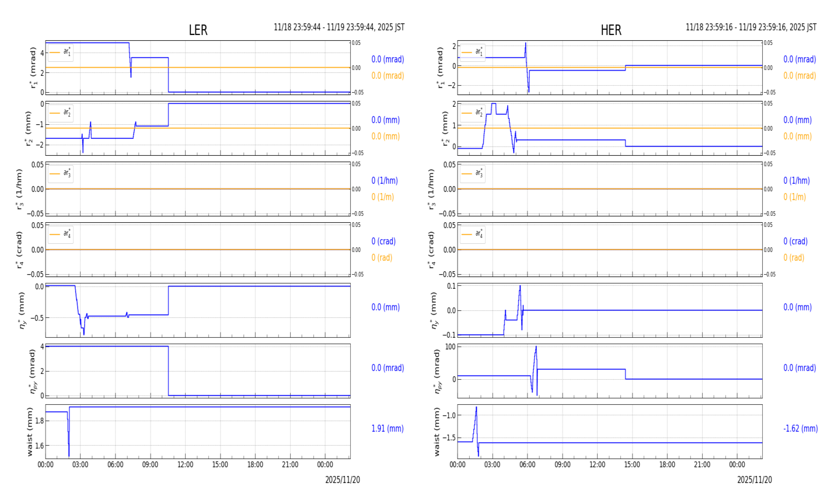Click the HER 0 (1/m) readout

pyautogui.click(x=795, y=197)
